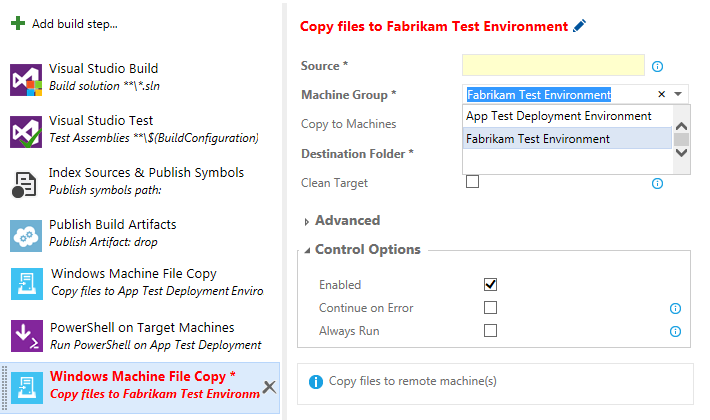This screenshot has height=420, width=710.
Task: Click the Publish Build Artifacts cloud icon
Action: tap(25, 235)
